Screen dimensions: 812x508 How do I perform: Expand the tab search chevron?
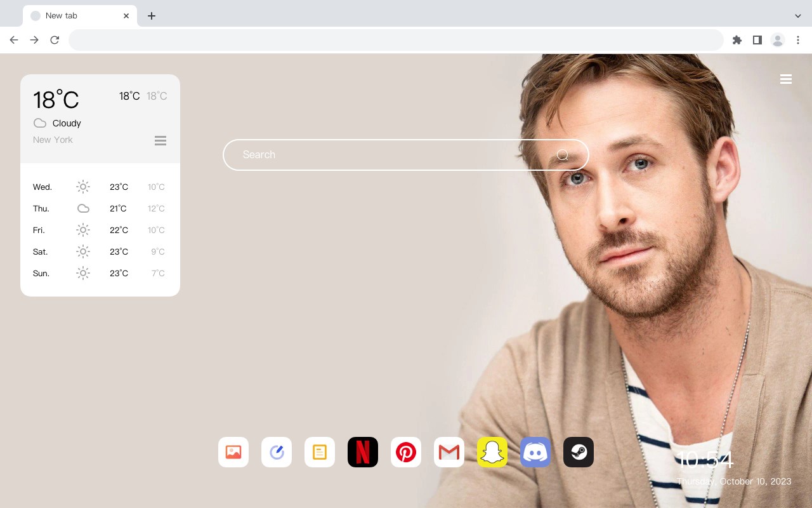[798, 16]
